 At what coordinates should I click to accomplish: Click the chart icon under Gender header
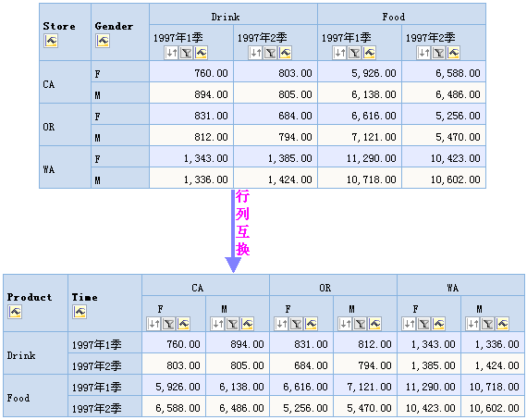(x=103, y=41)
